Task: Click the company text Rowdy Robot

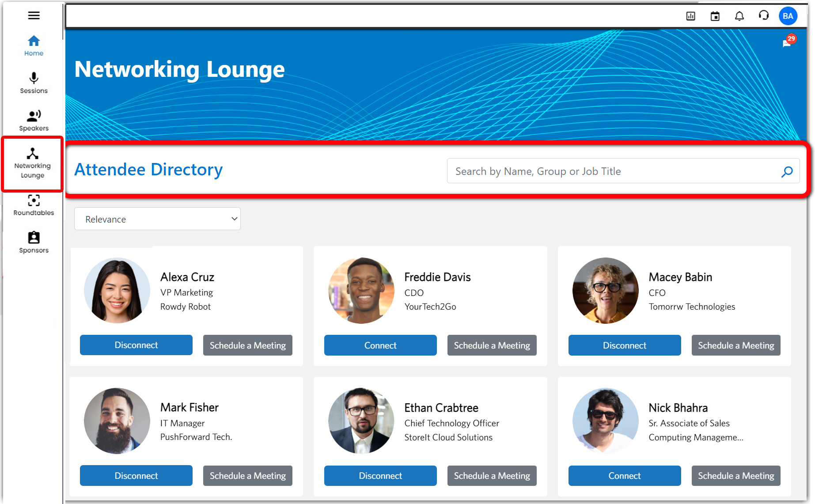Action: [186, 307]
